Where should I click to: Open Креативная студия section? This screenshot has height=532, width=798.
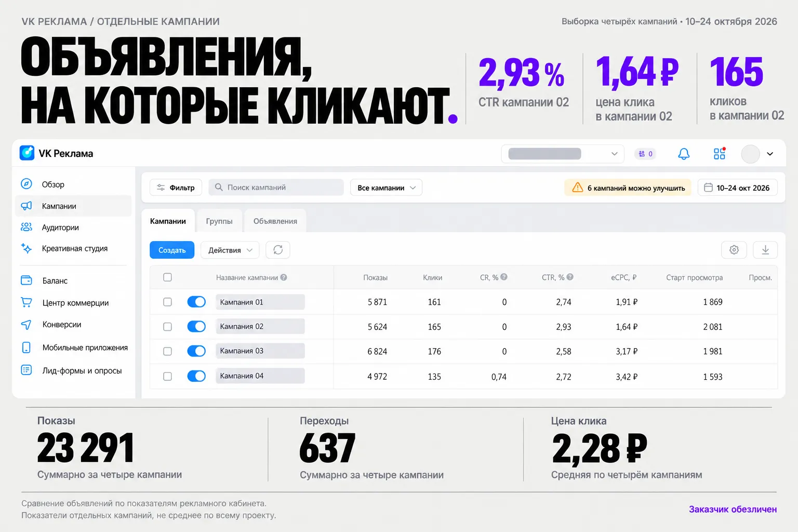[x=73, y=249]
